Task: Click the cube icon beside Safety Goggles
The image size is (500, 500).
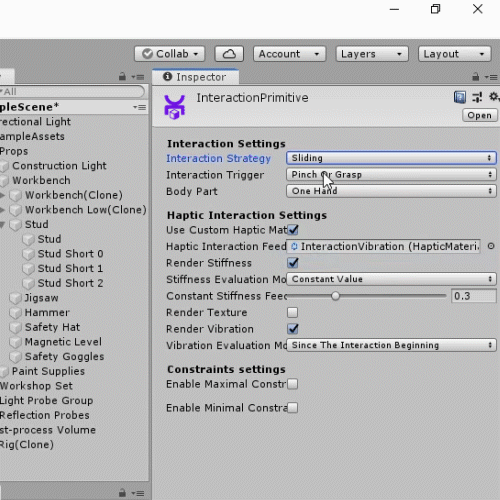Action: [15, 357]
